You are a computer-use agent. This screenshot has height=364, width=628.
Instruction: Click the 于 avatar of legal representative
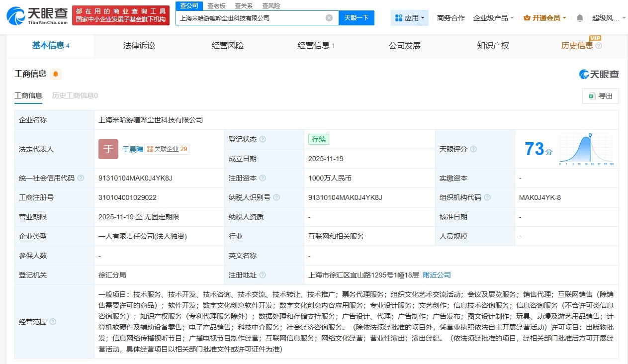coord(108,149)
